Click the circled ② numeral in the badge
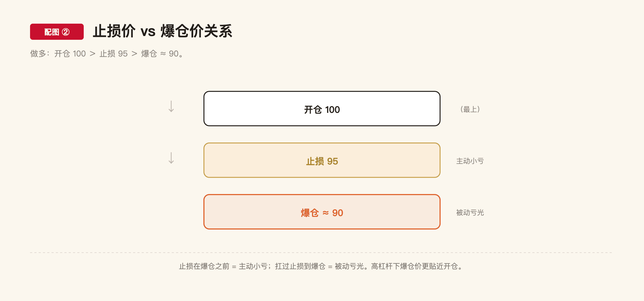This screenshot has width=644, height=301. pos(66,32)
